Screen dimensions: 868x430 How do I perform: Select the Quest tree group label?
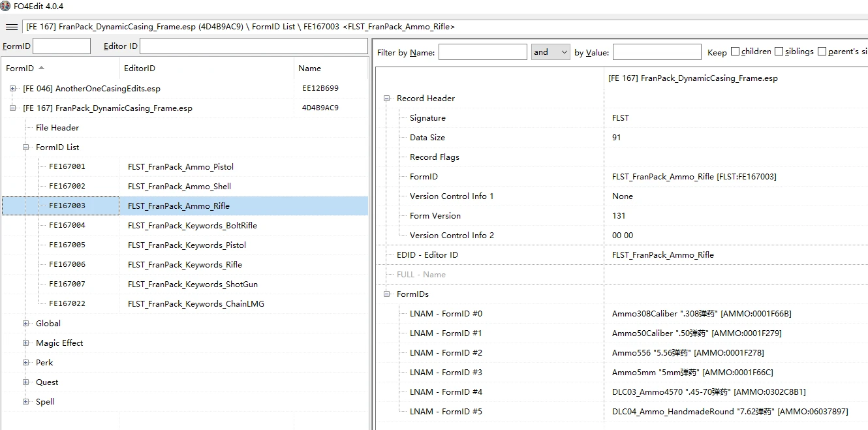point(47,382)
